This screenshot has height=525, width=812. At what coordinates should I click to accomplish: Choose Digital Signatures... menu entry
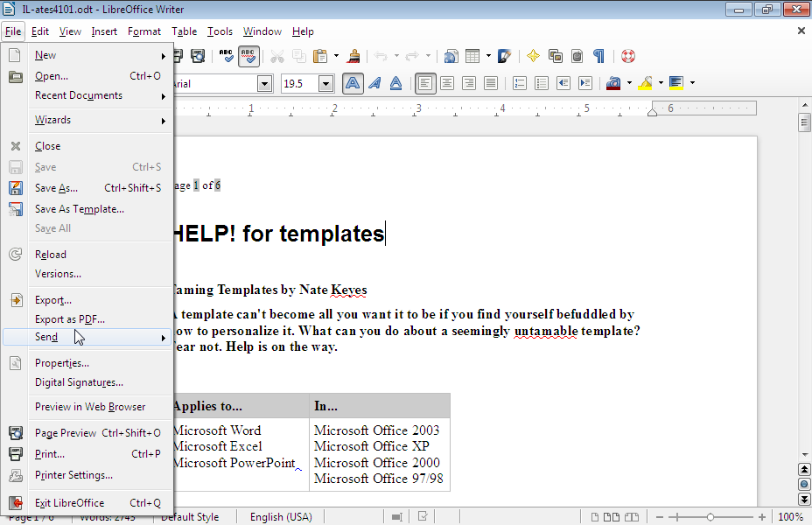pos(87,382)
